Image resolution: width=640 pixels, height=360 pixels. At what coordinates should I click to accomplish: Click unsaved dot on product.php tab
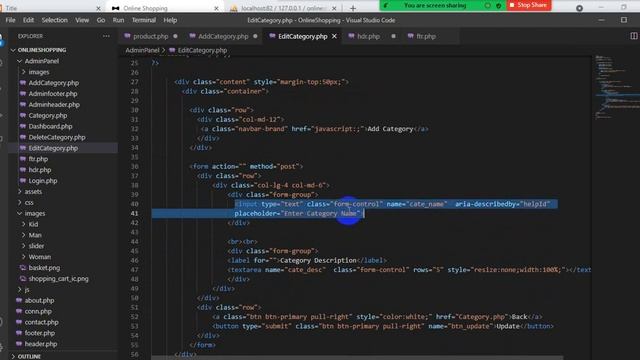pyautogui.click(x=176, y=36)
